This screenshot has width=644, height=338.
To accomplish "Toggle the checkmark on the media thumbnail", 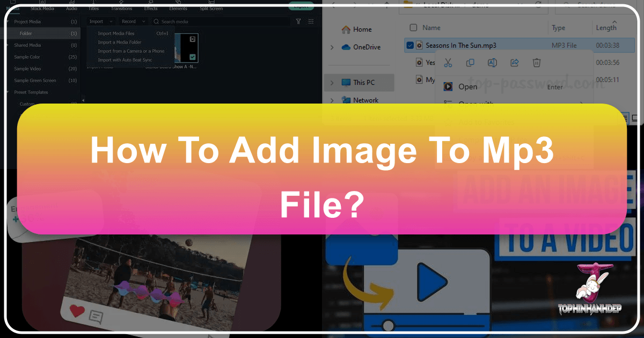I will click(193, 57).
